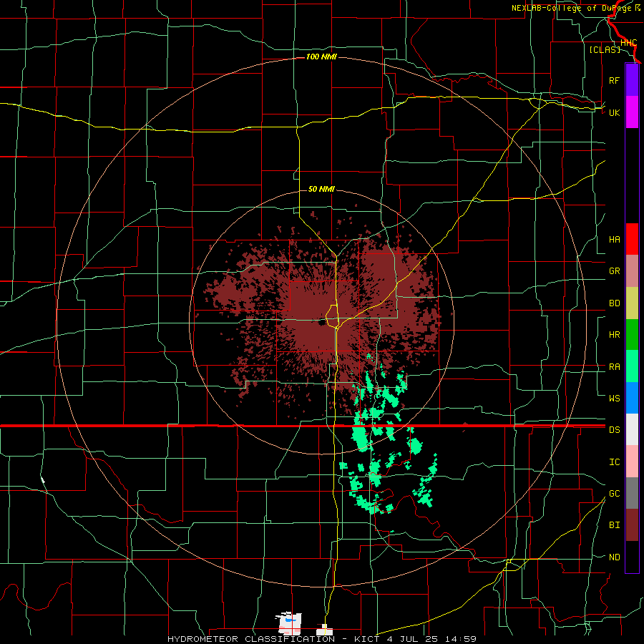644x644 pixels.
Task: Click the magenta UK color swatch
Action: click(632, 112)
